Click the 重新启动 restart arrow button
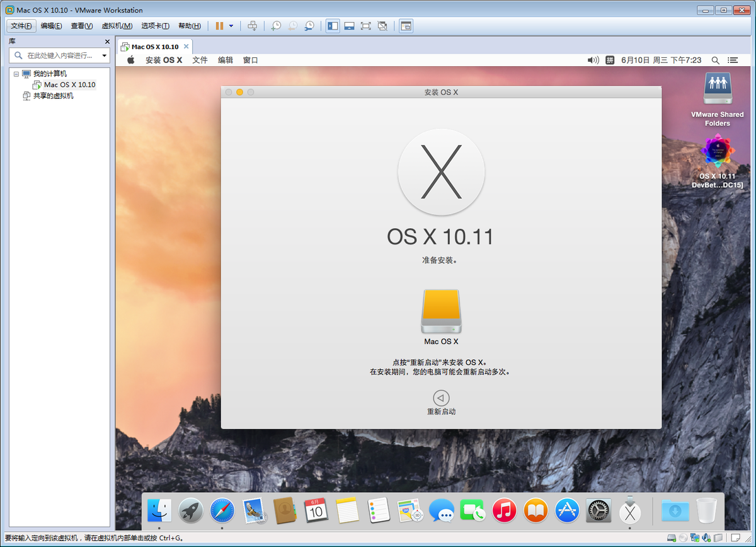756x547 pixels. click(441, 398)
